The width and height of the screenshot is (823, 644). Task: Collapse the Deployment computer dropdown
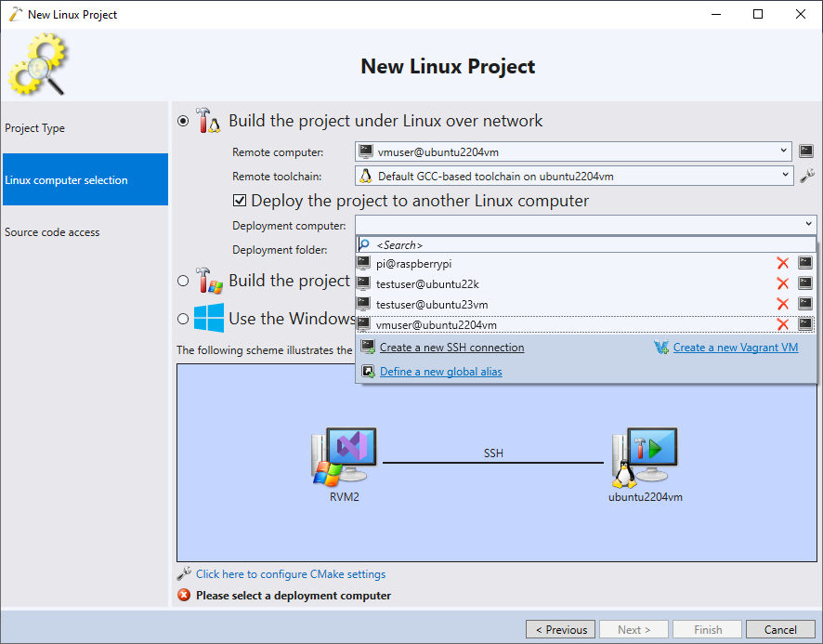point(808,224)
